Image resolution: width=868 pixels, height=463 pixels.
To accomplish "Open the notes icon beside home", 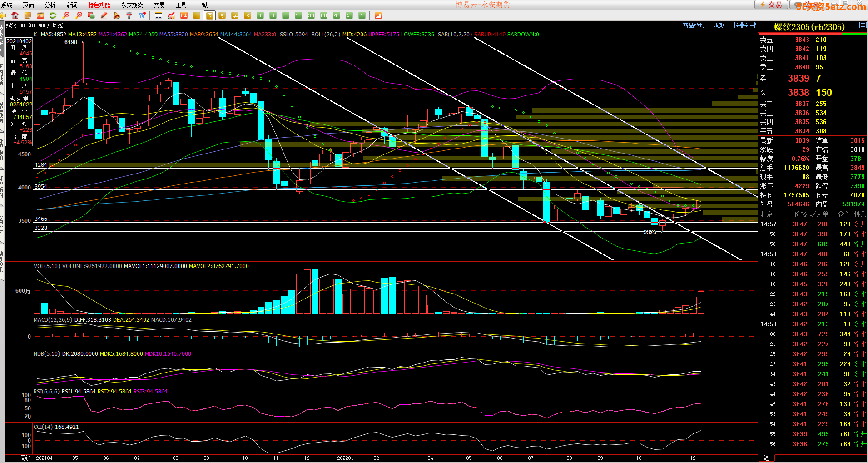I will [28, 15].
